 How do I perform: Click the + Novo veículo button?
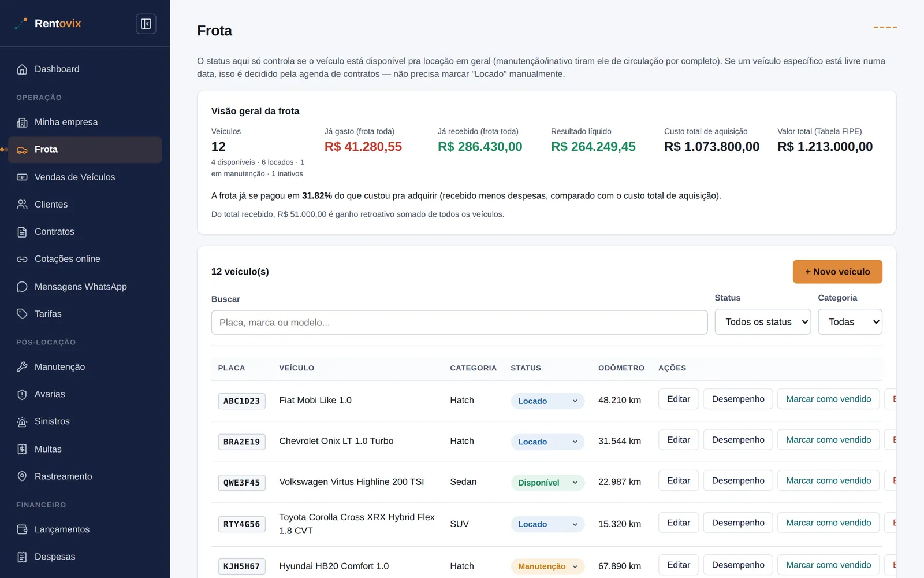tap(837, 272)
